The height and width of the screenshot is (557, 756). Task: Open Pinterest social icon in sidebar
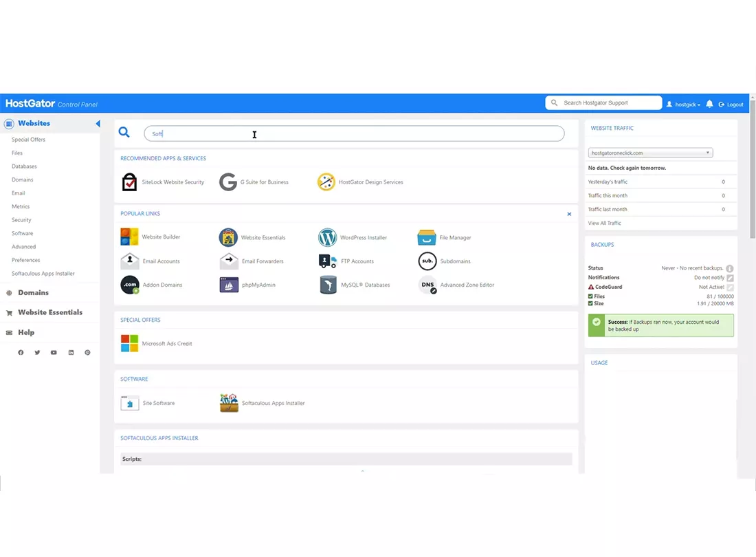87,353
